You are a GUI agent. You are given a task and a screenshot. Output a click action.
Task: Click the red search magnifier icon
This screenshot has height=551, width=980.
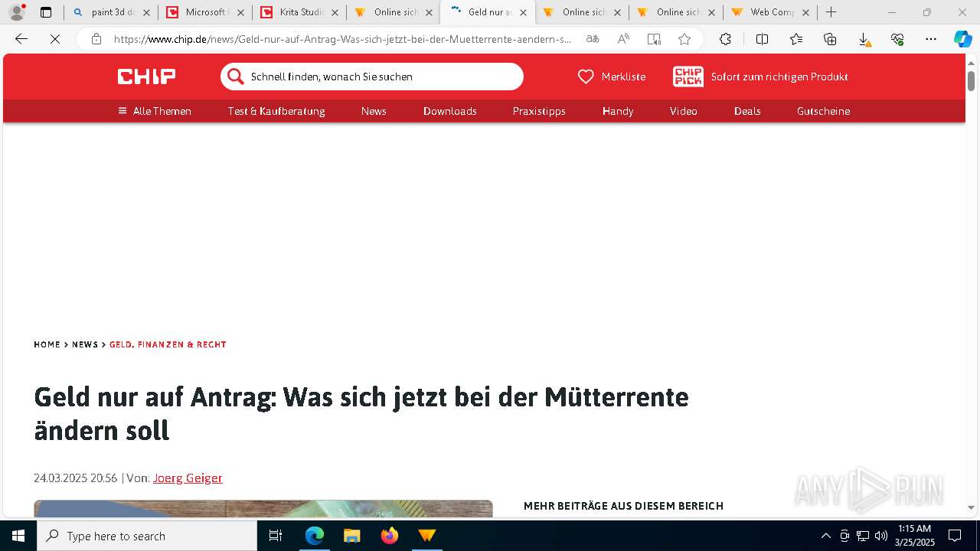point(236,77)
